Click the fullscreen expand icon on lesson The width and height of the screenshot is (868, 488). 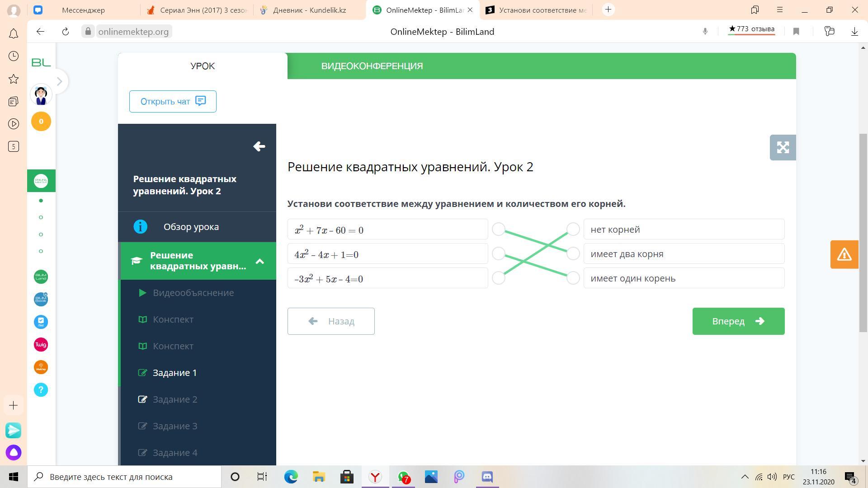(783, 147)
